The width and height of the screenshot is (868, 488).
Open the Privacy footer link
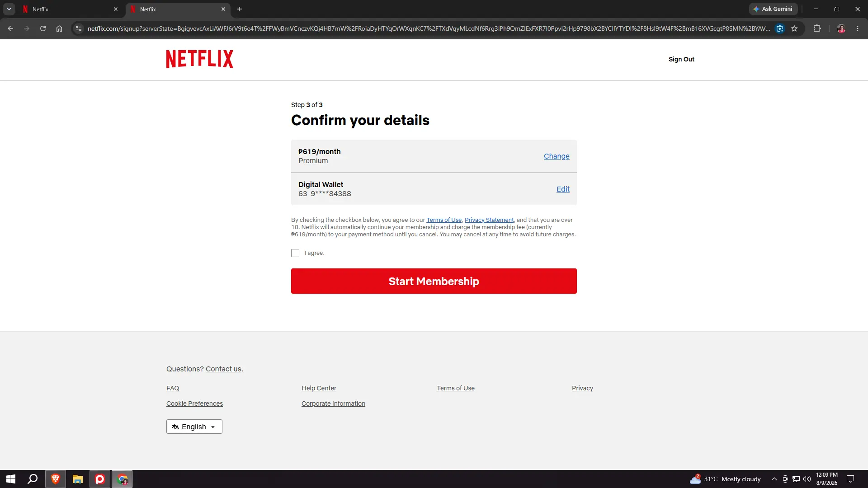point(582,388)
